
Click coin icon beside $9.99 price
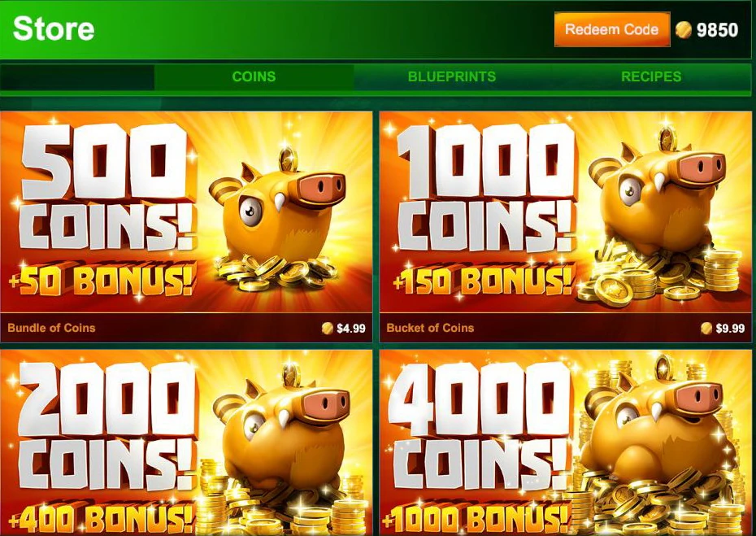706,328
